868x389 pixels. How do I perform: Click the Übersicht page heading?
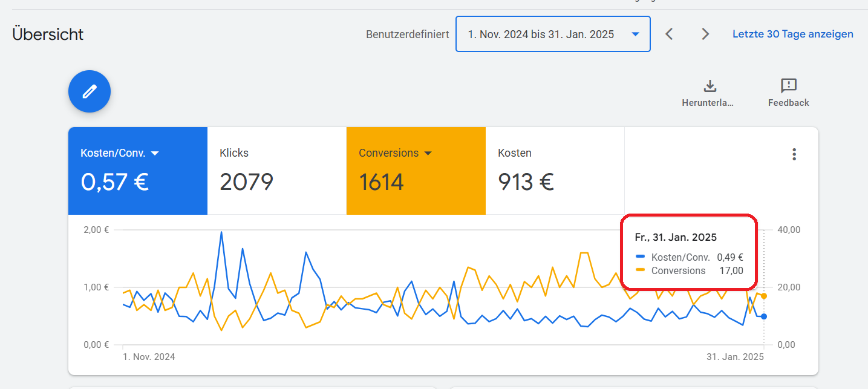point(48,34)
